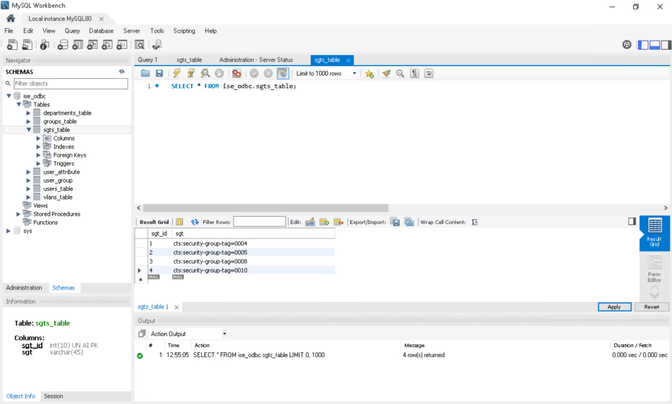672x404 pixels.
Task: Run EXPLAIN on the statement under cursor
Action: 205,73
